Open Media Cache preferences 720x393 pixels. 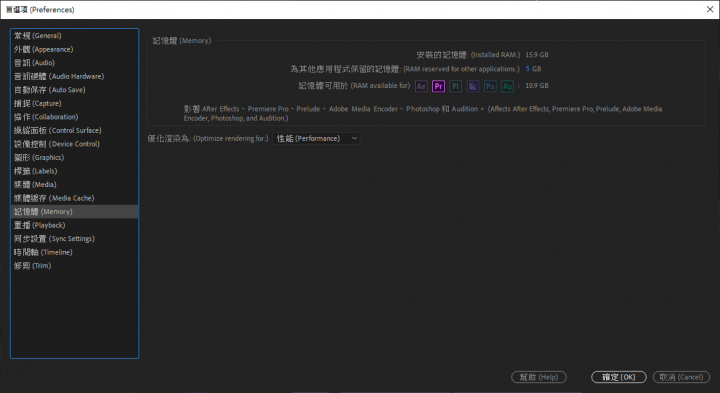coord(74,198)
